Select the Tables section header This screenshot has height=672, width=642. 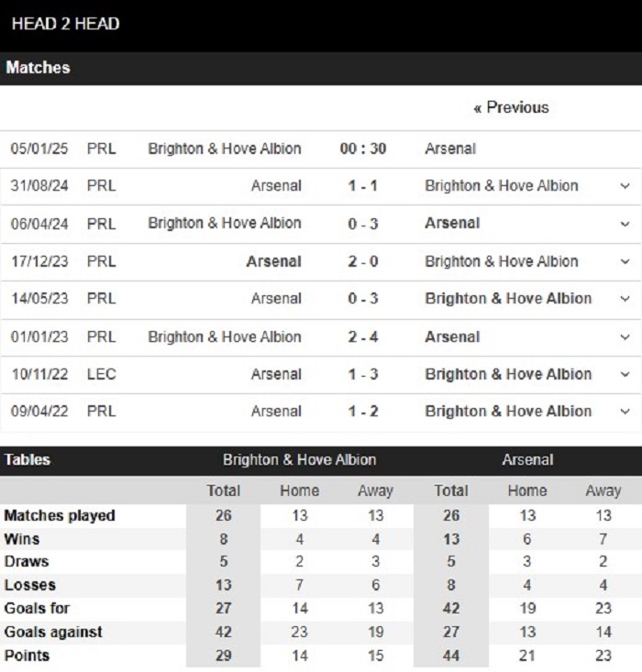click(x=28, y=460)
